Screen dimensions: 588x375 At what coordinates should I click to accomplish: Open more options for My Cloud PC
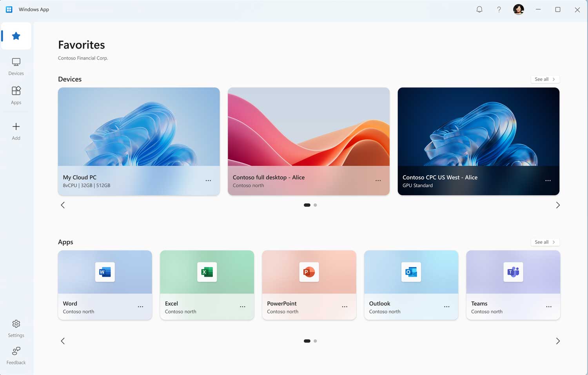point(208,181)
